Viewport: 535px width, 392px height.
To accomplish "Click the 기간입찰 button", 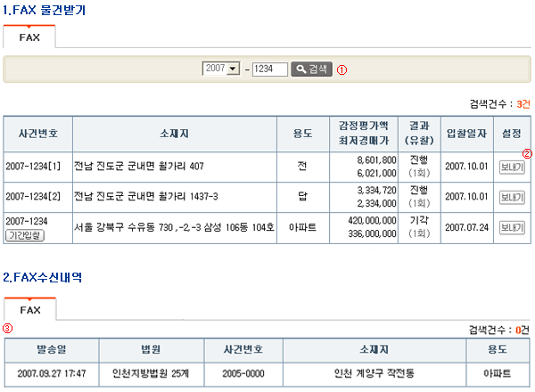I will click(25, 234).
